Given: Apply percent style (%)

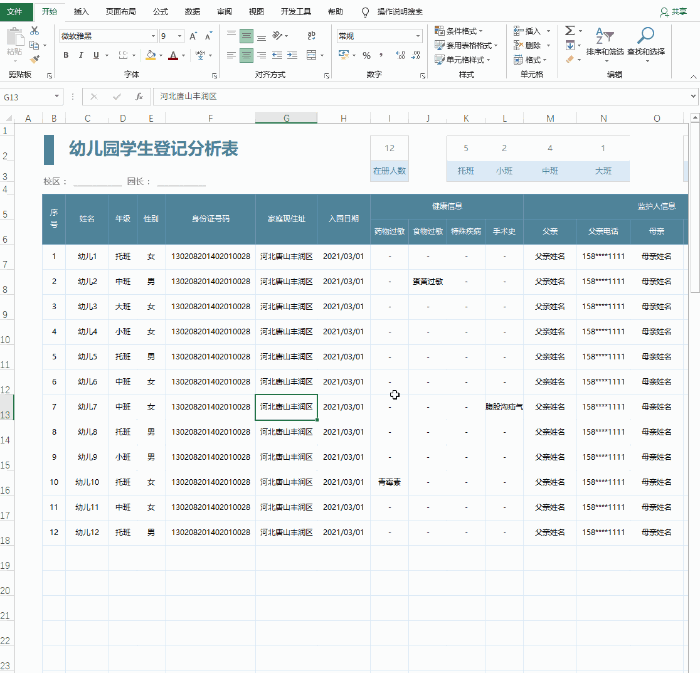Looking at the screenshot, I should [x=367, y=55].
